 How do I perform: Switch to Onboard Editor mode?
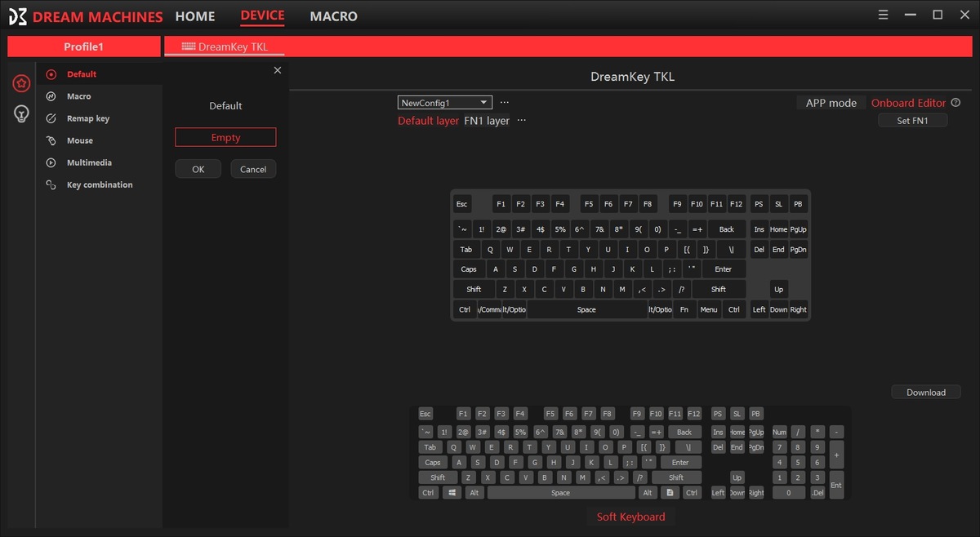point(908,103)
